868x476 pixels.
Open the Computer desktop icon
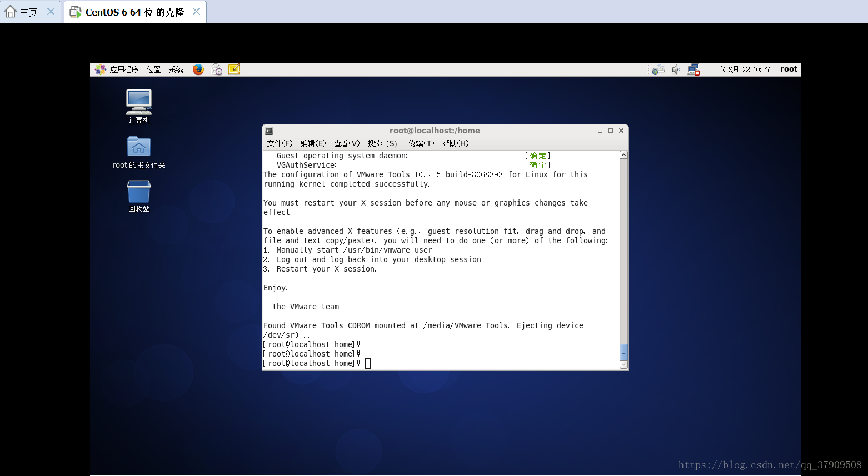[x=139, y=107]
